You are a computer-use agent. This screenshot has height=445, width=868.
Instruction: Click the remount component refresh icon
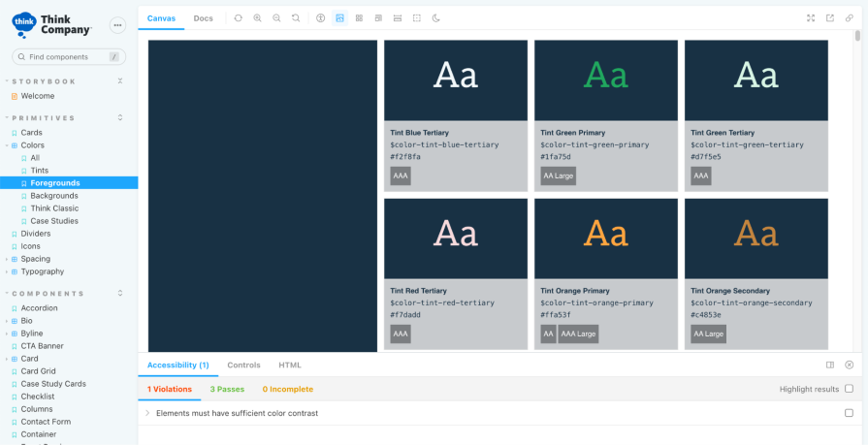(x=239, y=17)
